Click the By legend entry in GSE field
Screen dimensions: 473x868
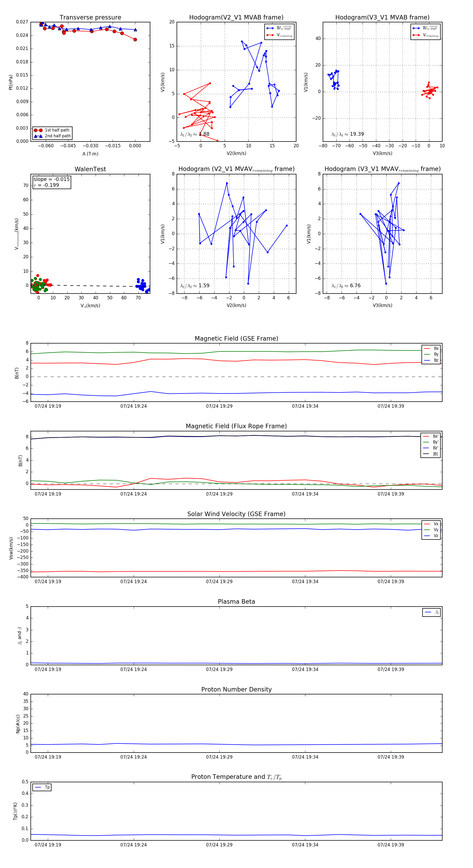click(431, 355)
